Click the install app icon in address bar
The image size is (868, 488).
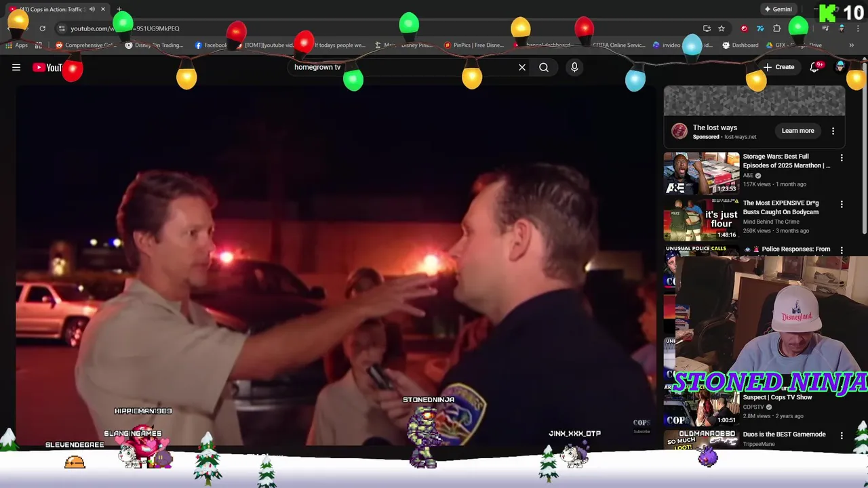(x=707, y=28)
